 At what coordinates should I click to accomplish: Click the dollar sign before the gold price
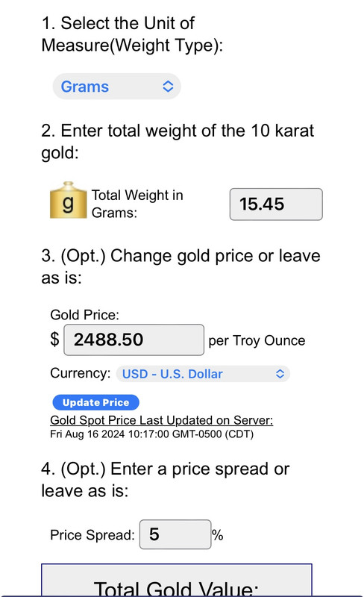(x=55, y=339)
